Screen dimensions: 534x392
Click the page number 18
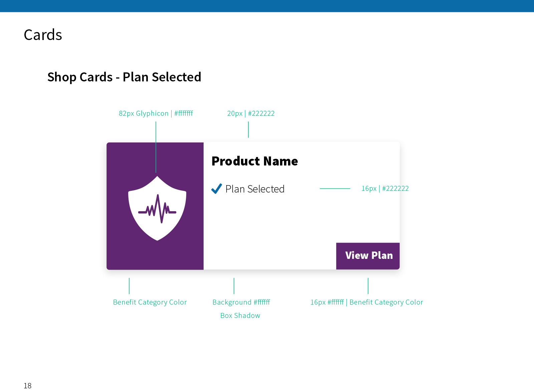pos(28,386)
